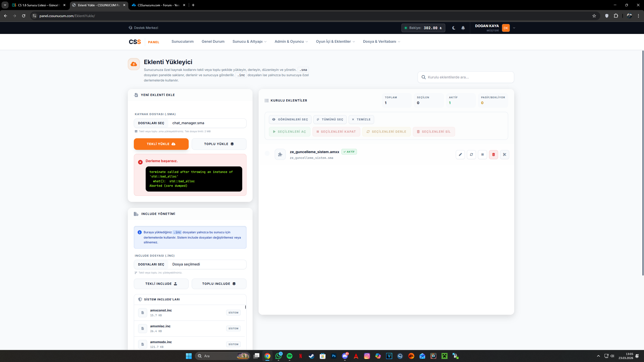Select the ze_guncelleme_sistem.amxx checkbox

[x=267, y=153]
